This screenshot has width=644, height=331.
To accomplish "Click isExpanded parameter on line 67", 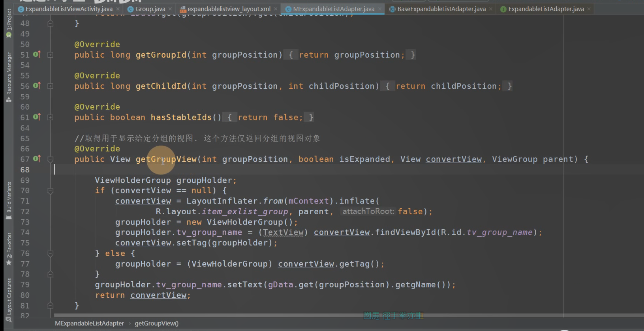I will 364,159.
